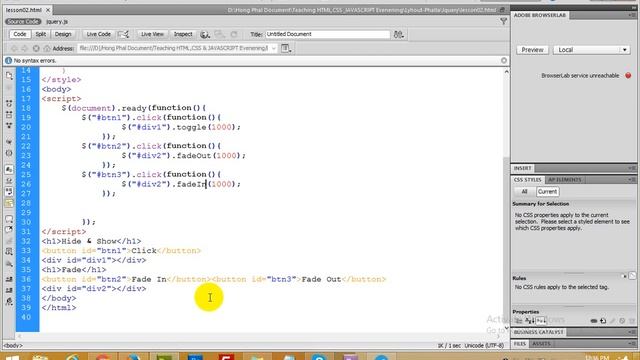Screen dimensions: 640x360
Task: Click the filter related files funnel icon
Action: coord(503,21)
